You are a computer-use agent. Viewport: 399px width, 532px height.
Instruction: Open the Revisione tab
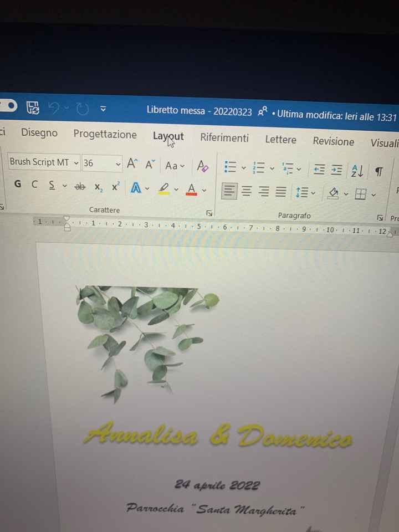333,141
